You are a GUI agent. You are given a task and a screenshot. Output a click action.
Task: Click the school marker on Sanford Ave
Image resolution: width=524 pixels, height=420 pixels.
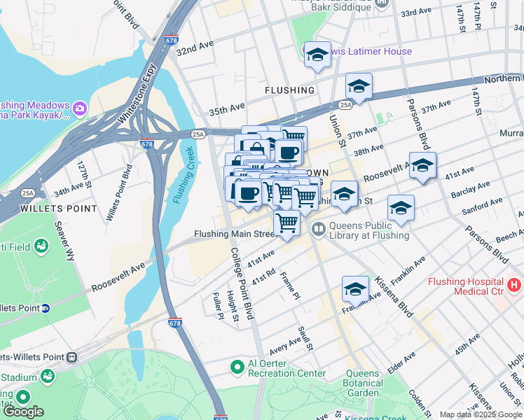pos(401,209)
